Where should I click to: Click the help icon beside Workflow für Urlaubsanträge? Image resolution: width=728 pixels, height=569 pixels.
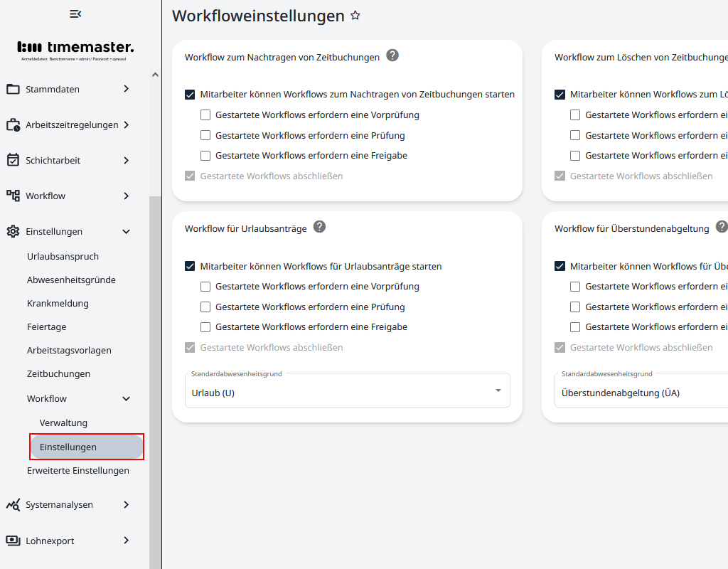click(319, 226)
